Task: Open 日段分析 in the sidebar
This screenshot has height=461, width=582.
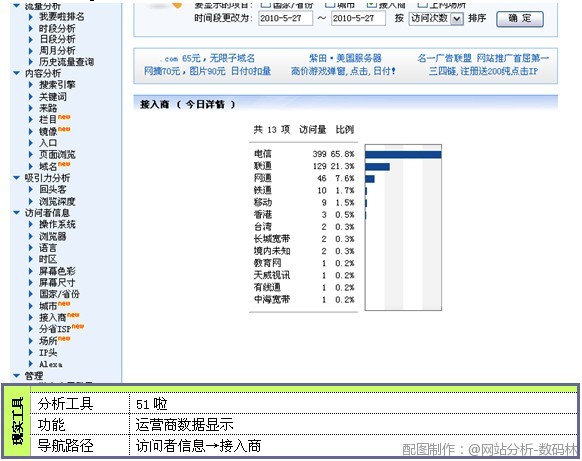Action: 57,39
